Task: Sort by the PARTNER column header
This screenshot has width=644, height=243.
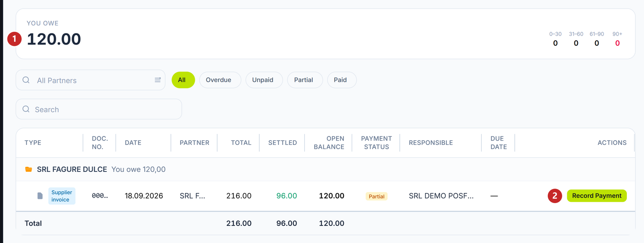Action: tap(194, 143)
